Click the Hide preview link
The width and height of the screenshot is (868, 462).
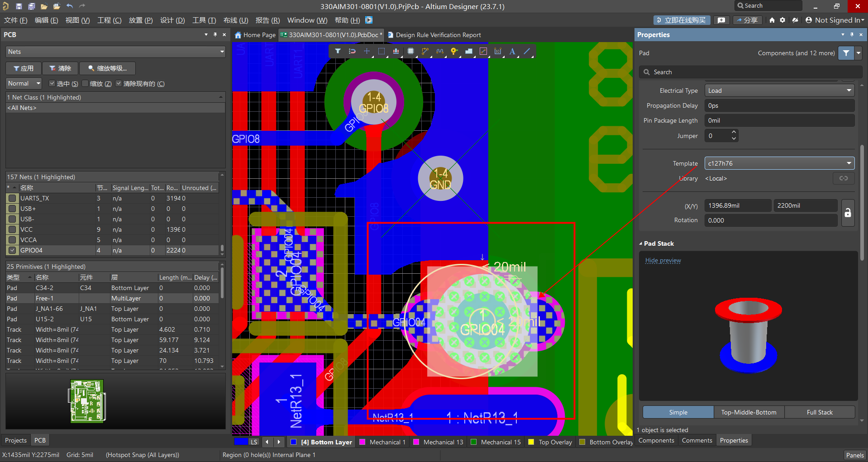click(x=663, y=261)
